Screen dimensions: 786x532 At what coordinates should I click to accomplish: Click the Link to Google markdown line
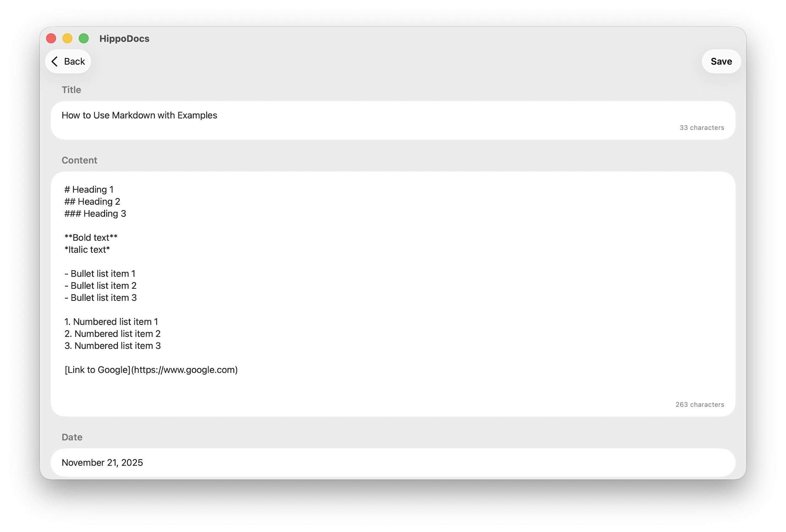click(x=151, y=370)
